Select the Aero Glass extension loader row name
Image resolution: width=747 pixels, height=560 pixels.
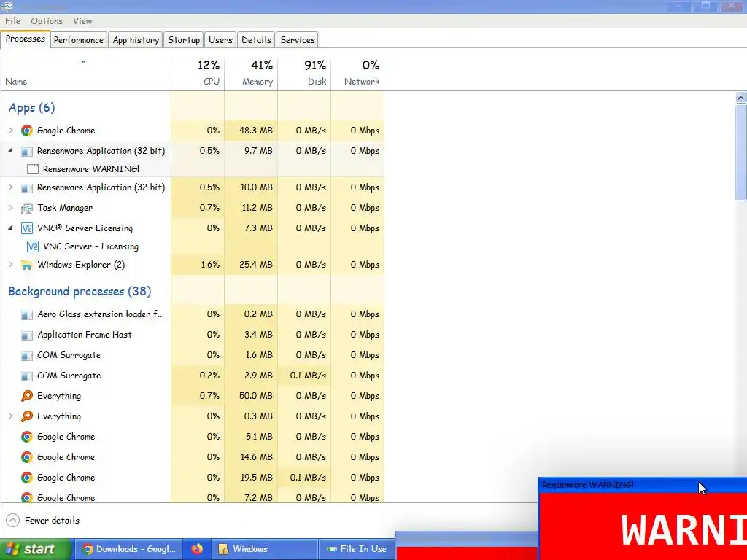(101, 314)
